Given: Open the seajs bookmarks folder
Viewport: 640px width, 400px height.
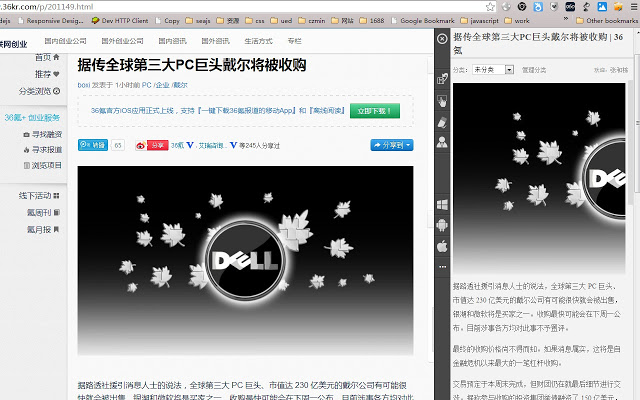Looking at the screenshot, I should coord(198,20).
